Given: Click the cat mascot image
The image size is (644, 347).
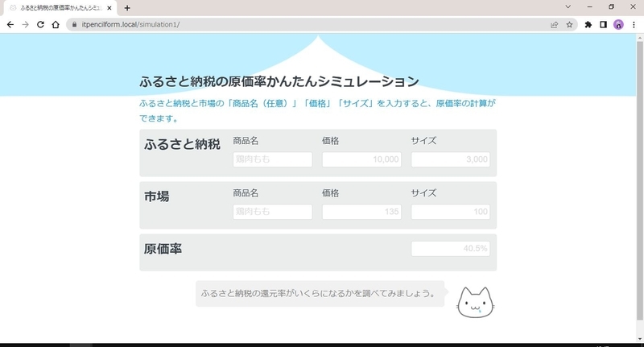Looking at the screenshot, I should click(476, 303).
